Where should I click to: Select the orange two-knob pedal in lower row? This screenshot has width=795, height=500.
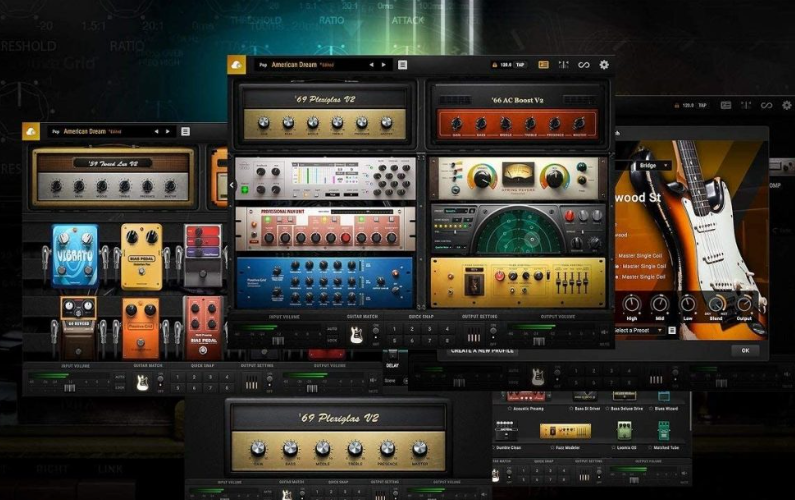pyautogui.click(x=140, y=327)
